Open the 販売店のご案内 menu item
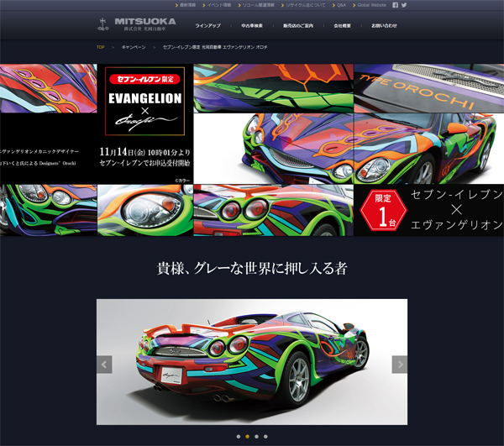The width and height of the screenshot is (504, 446). tap(298, 26)
